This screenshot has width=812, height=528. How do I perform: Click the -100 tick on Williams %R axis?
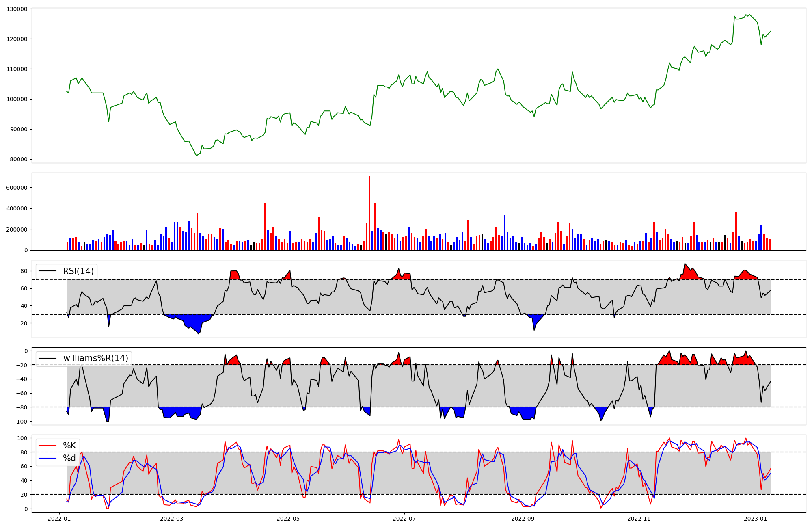coord(20,422)
